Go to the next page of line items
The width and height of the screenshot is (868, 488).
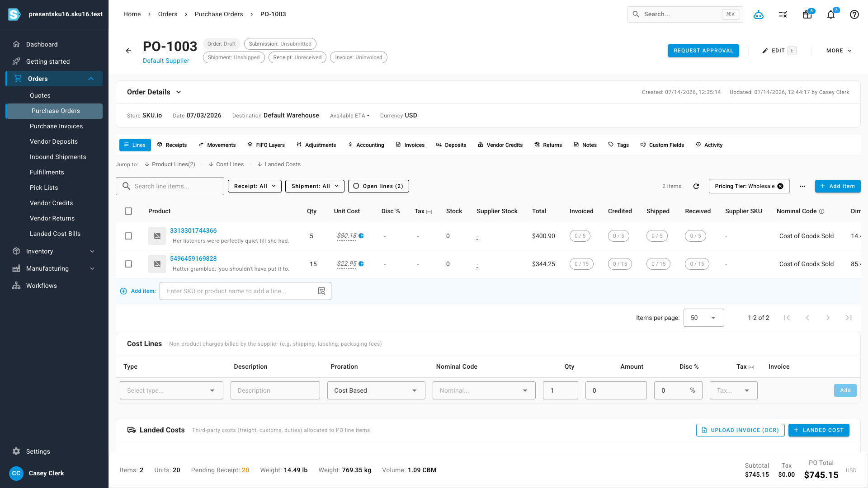tap(828, 318)
